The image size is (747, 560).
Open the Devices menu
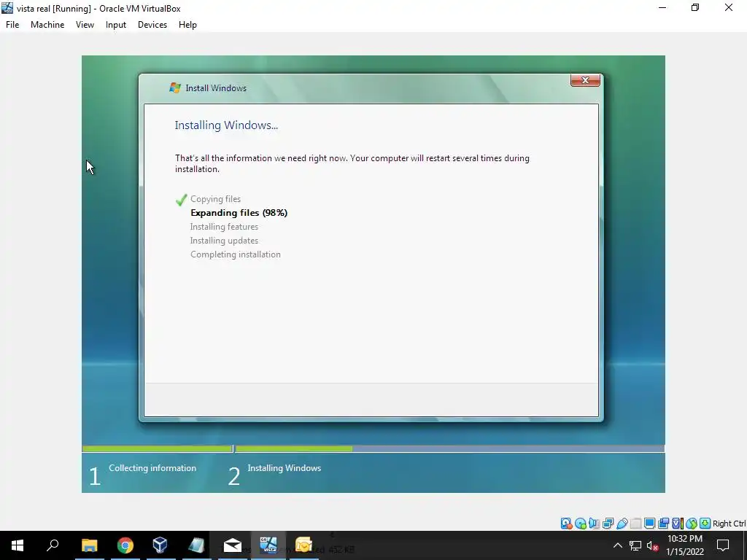(x=152, y=25)
